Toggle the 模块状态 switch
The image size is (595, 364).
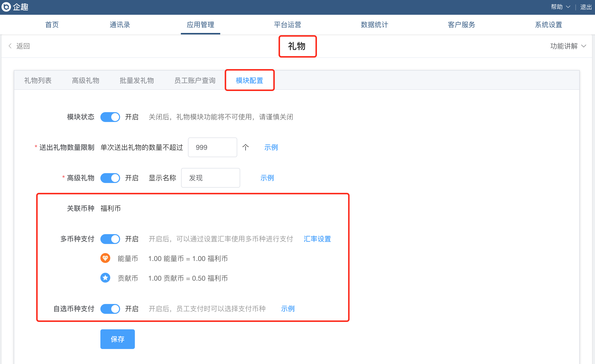[x=110, y=117]
